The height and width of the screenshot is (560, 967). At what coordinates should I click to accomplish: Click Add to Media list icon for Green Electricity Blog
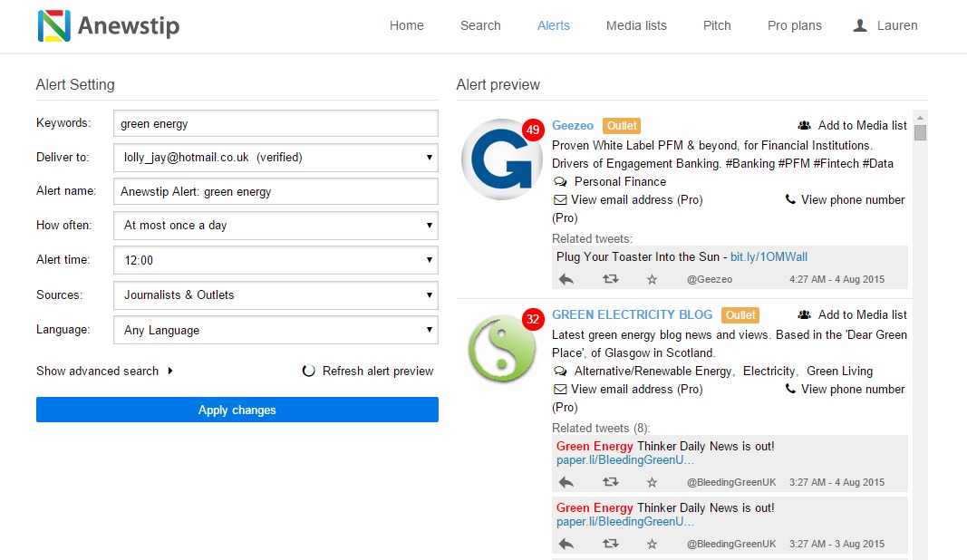tap(804, 314)
